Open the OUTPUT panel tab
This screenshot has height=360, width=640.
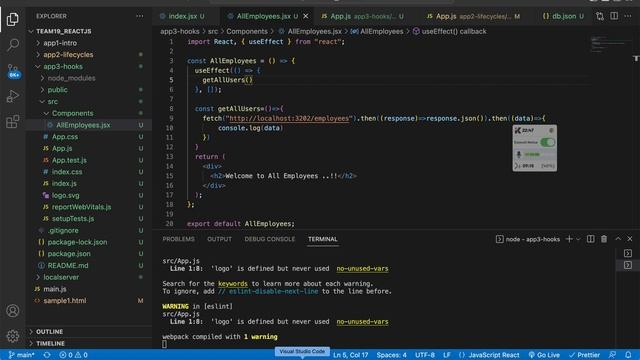(x=219, y=239)
